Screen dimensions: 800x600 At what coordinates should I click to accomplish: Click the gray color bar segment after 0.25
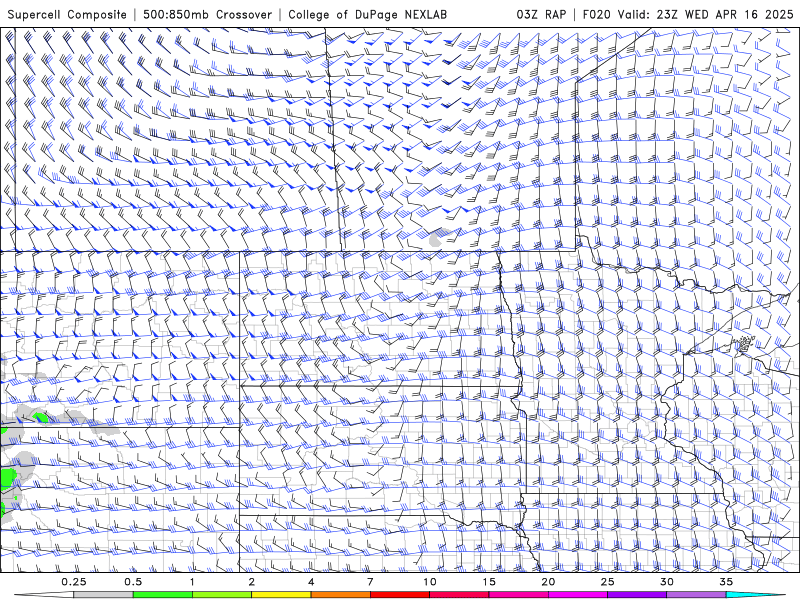103,595
